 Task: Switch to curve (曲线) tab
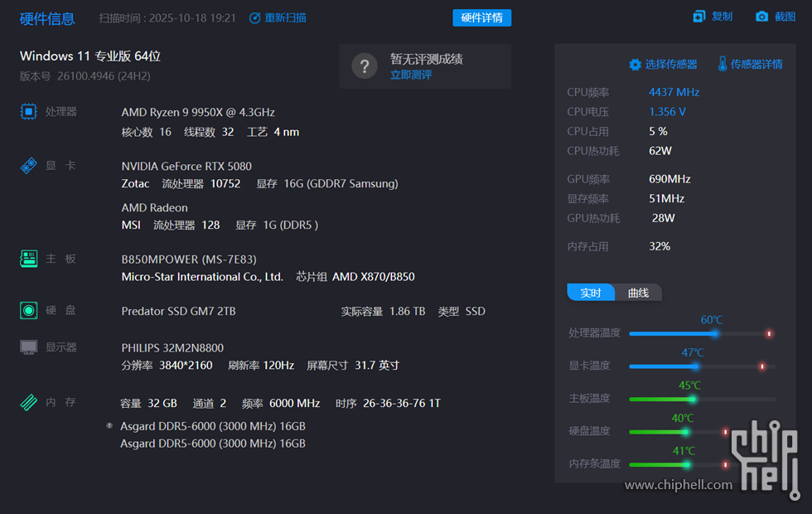pyautogui.click(x=638, y=293)
